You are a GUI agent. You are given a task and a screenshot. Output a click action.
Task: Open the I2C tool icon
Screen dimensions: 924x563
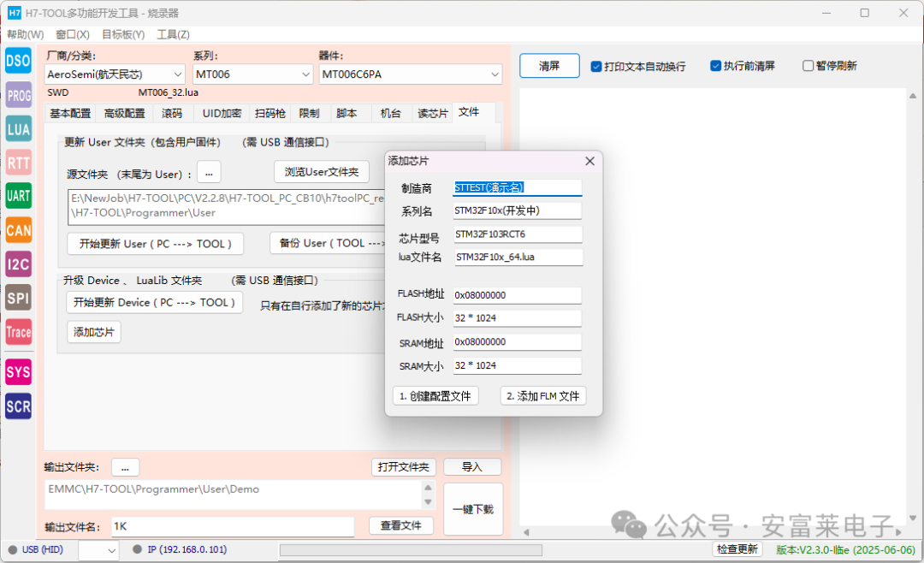[x=18, y=264]
